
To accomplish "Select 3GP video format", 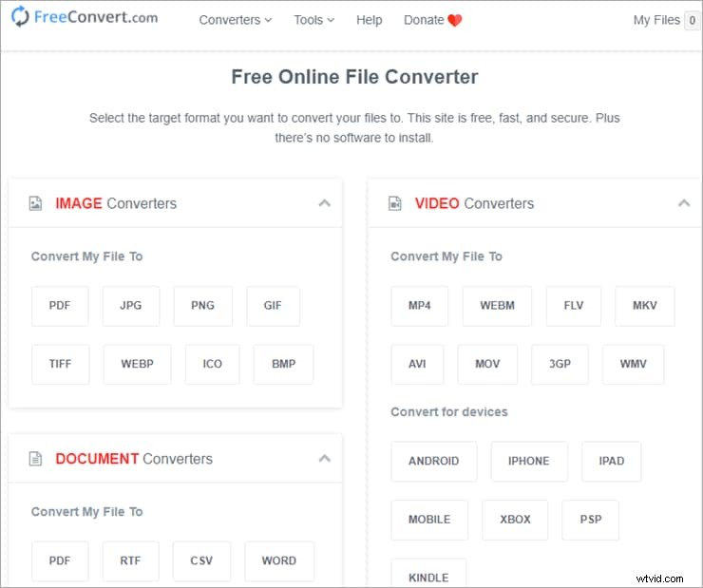I will (x=560, y=365).
